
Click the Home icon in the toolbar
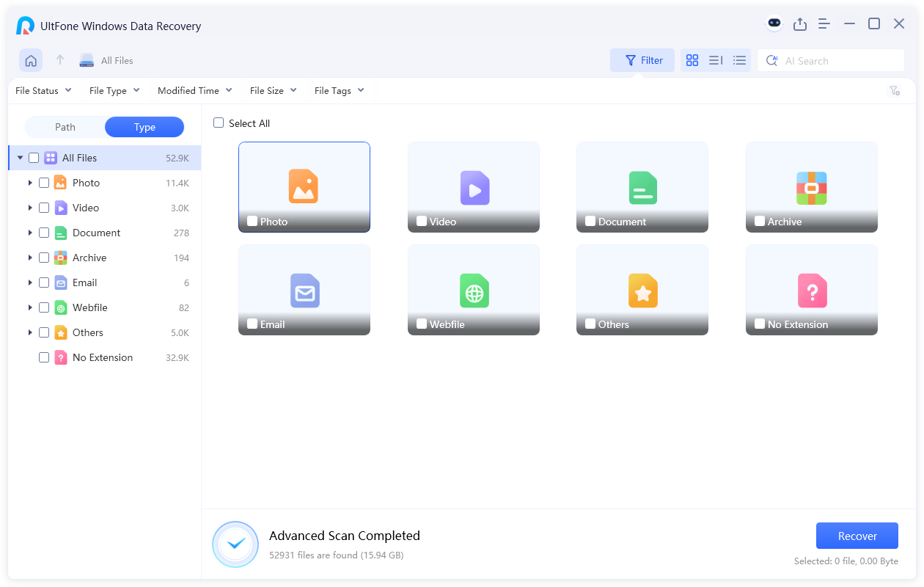click(x=31, y=60)
